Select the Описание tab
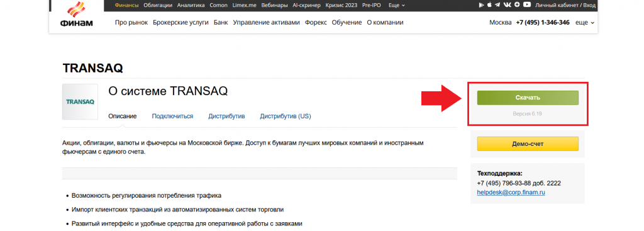Viewport: 644px width, 231px height. coord(123,116)
